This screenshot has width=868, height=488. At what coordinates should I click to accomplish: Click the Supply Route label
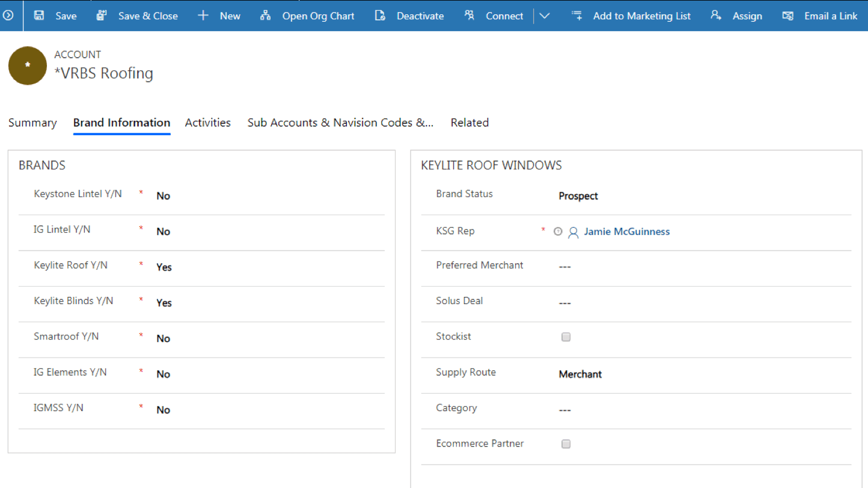(466, 372)
